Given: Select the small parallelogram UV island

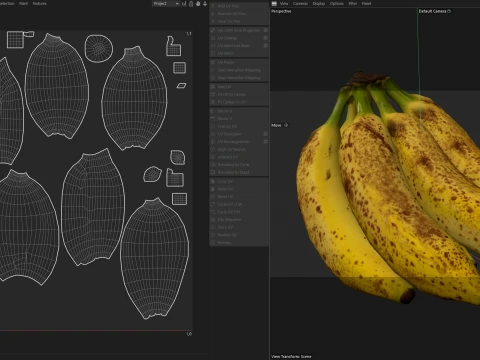Looking at the screenshot, I should [181, 86].
